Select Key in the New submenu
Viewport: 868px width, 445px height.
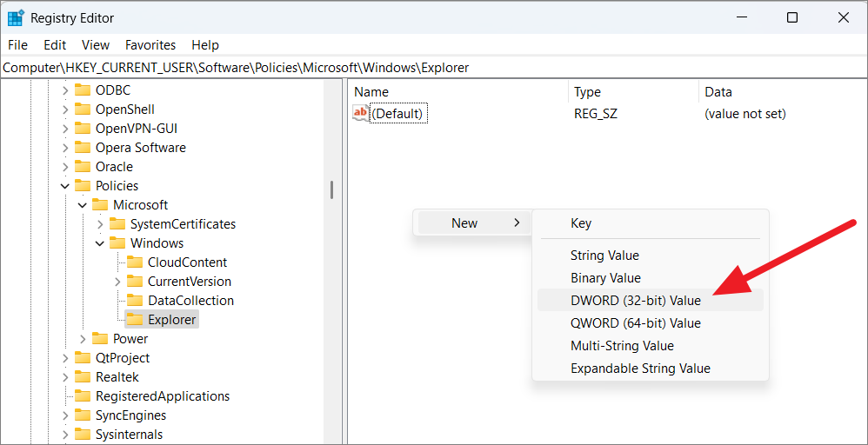pyautogui.click(x=581, y=223)
